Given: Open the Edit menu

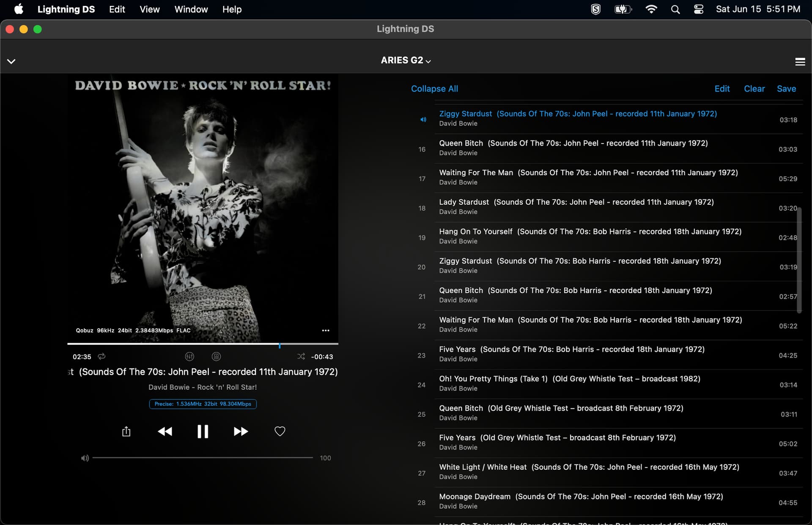Looking at the screenshot, I should click(x=117, y=9).
